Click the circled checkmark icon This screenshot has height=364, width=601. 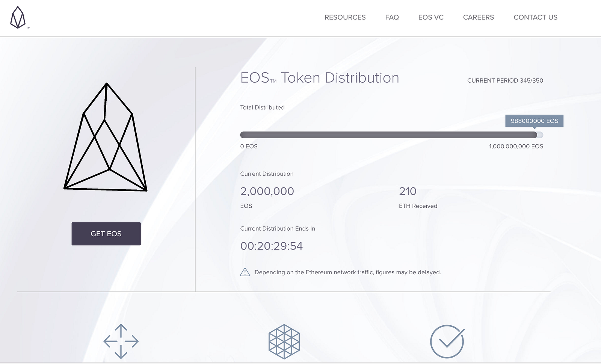447,341
